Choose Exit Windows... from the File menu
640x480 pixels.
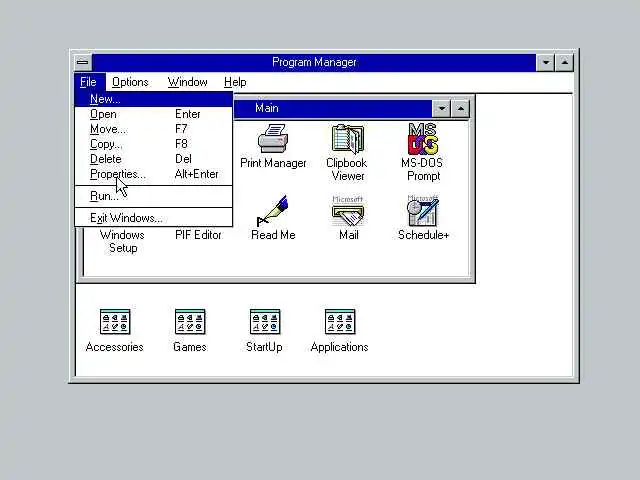pos(153,218)
